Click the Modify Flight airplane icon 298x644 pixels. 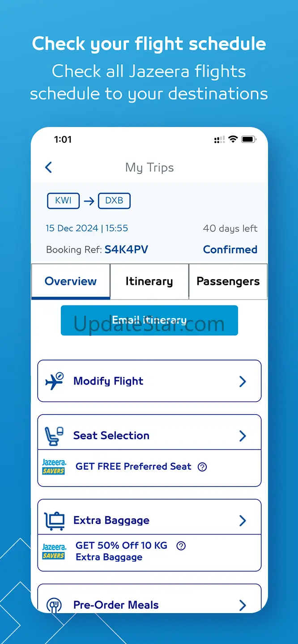(55, 381)
